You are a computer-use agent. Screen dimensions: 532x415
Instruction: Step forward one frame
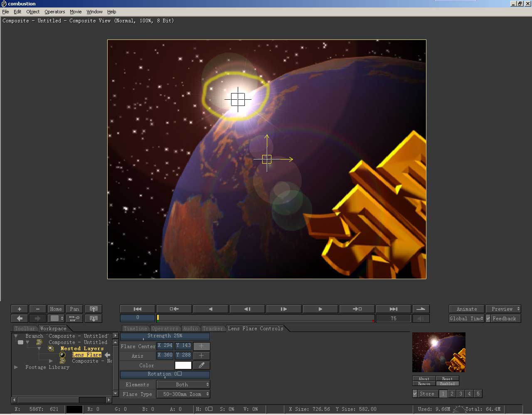point(283,309)
